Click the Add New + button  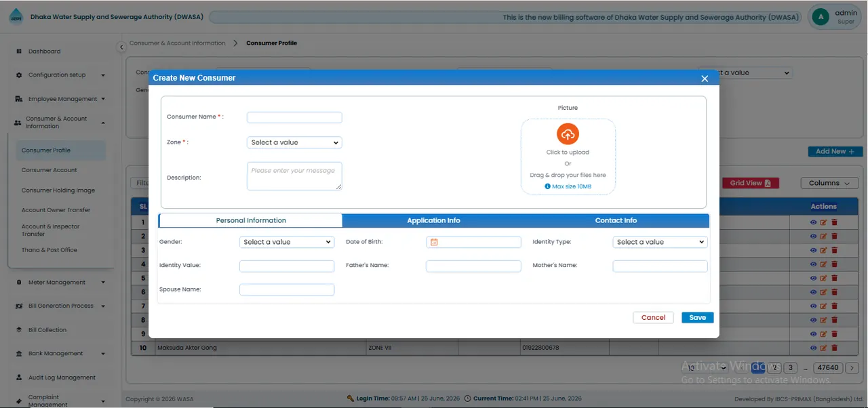(x=835, y=151)
